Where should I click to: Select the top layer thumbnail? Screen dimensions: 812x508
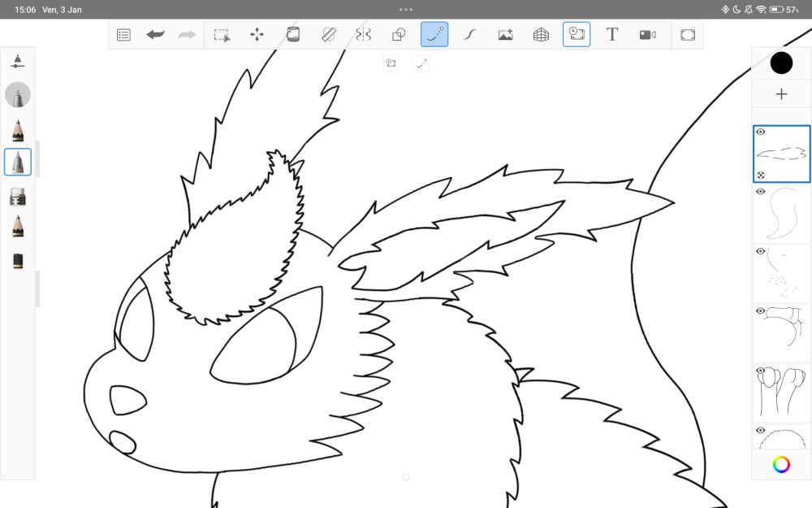coord(781,154)
